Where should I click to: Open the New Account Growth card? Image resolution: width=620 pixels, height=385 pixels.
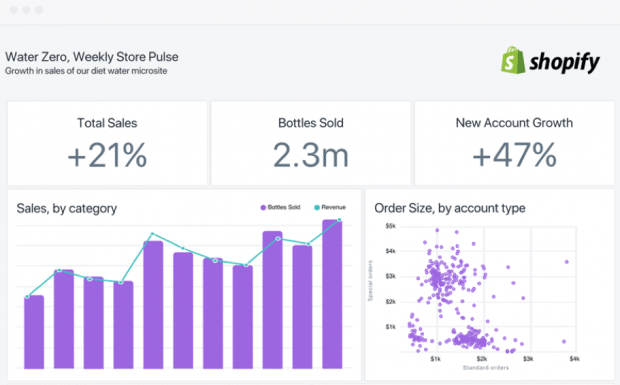point(514,143)
